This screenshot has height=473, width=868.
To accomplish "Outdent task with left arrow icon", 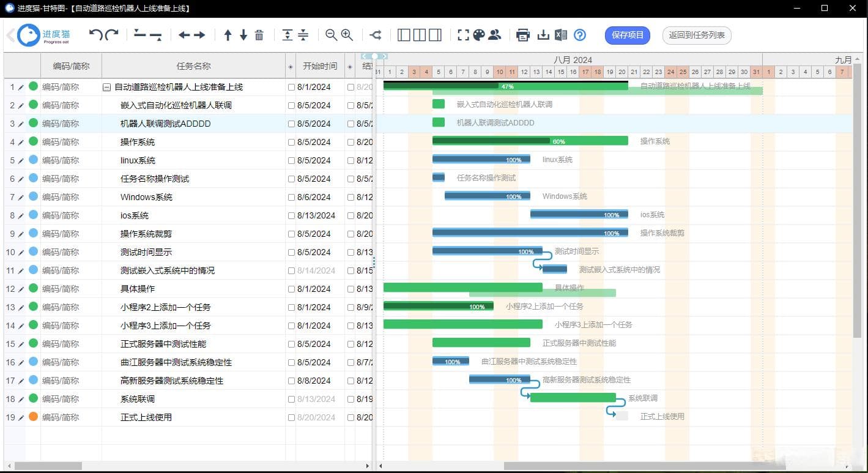I will 184,35.
